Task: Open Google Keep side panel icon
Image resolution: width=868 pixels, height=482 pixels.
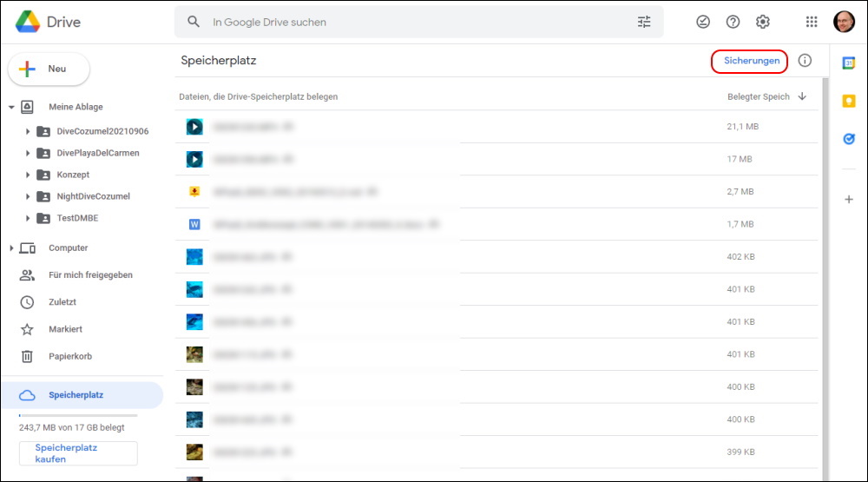Action: coord(849,101)
